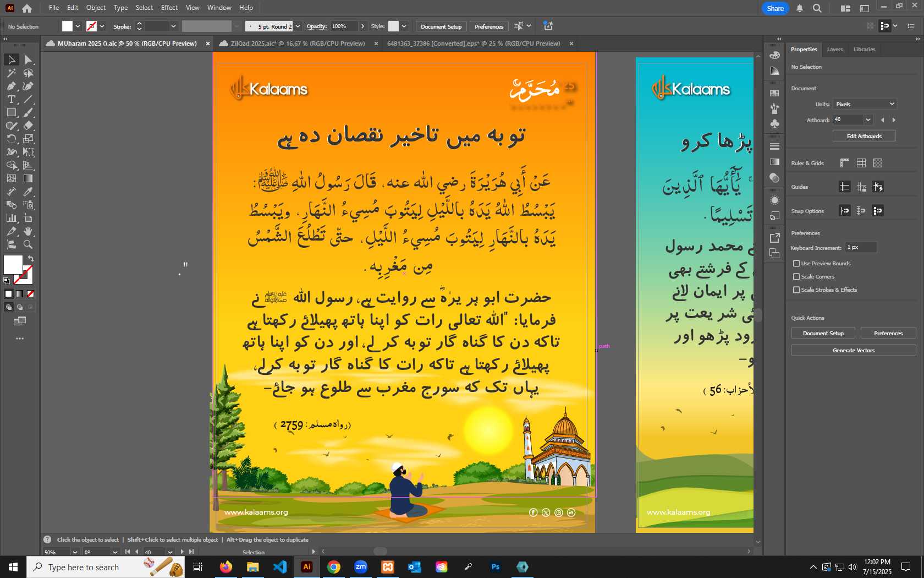Toggle show guides button
Viewport: 924px width, 578px height.
pyautogui.click(x=845, y=187)
